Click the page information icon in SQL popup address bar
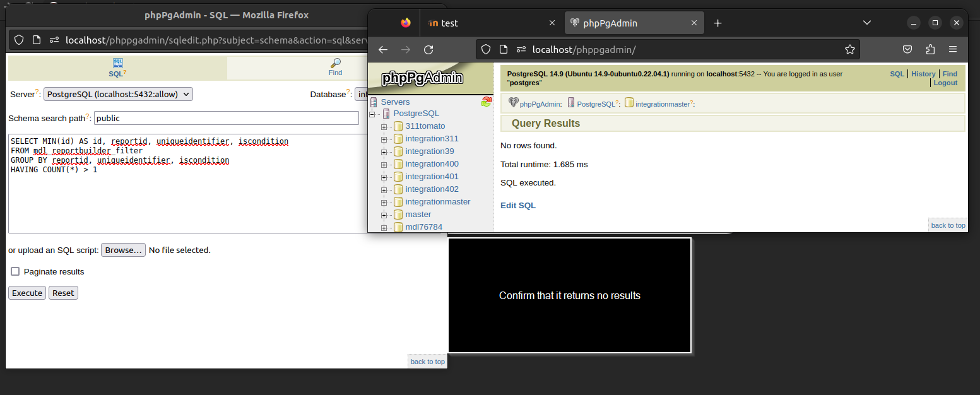The image size is (980, 395). pyautogui.click(x=37, y=40)
